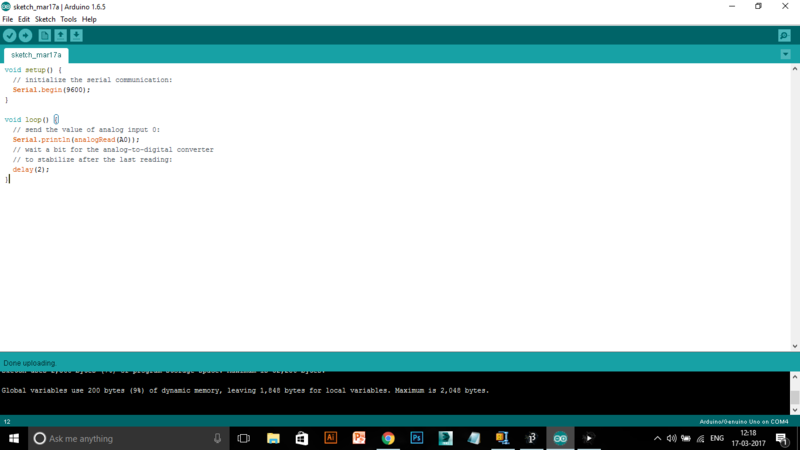Select the sketch_mar17a tab
Screen dimensions: 800x450
[x=36, y=55]
